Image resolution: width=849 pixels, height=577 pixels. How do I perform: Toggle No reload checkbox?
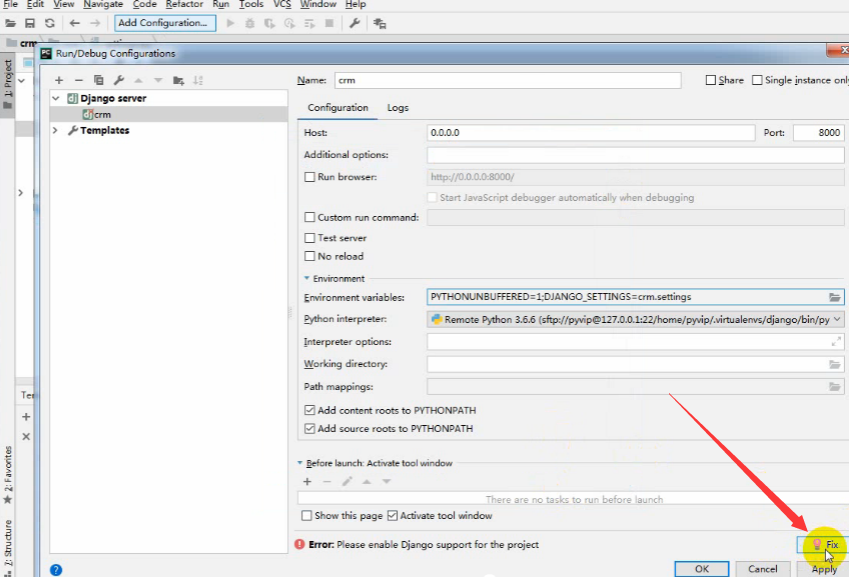click(x=310, y=256)
